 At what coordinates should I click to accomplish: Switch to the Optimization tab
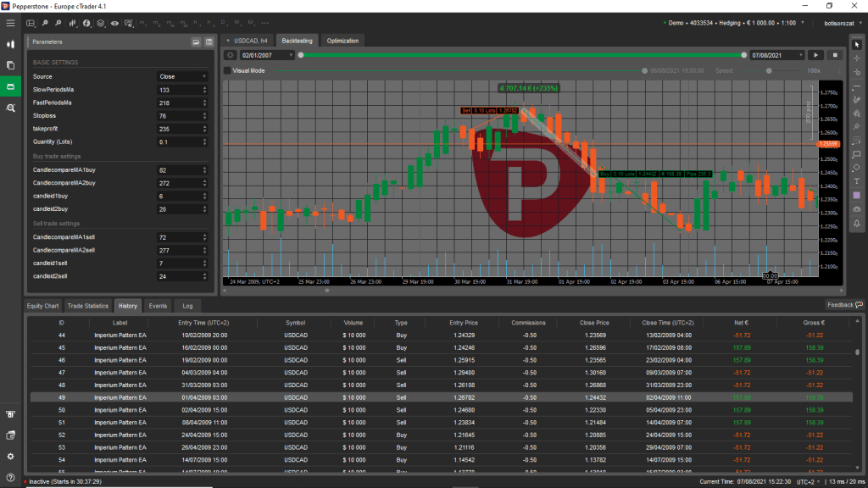pyautogui.click(x=343, y=41)
